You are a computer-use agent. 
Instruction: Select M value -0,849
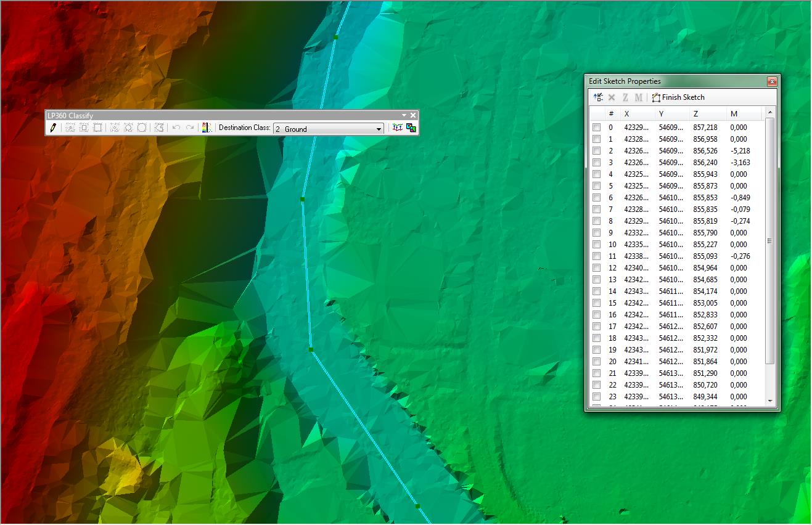tap(740, 198)
